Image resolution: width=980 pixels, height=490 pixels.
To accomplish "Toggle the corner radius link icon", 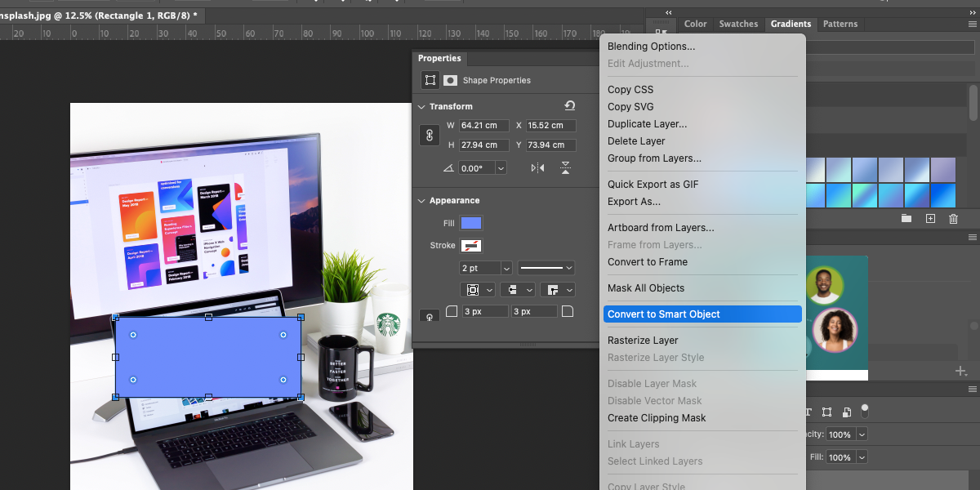I will point(430,315).
